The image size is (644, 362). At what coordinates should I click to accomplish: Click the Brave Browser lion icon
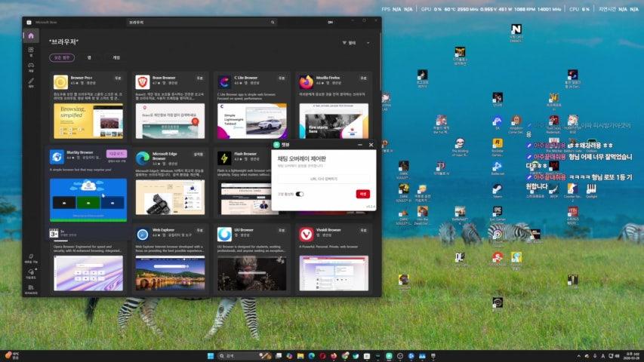pos(142,81)
